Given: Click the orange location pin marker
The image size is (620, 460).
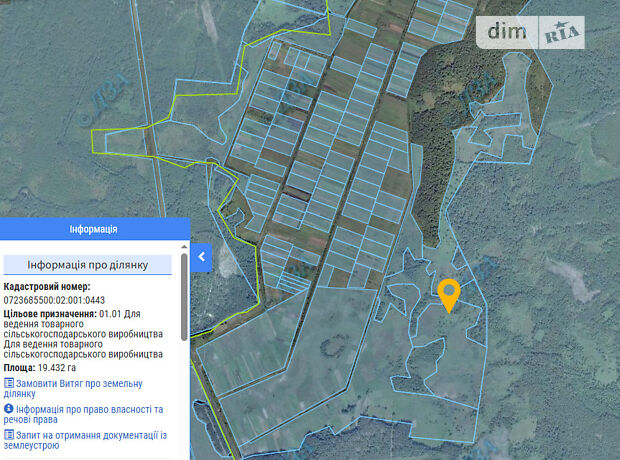Looking at the screenshot, I should pos(449,294).
